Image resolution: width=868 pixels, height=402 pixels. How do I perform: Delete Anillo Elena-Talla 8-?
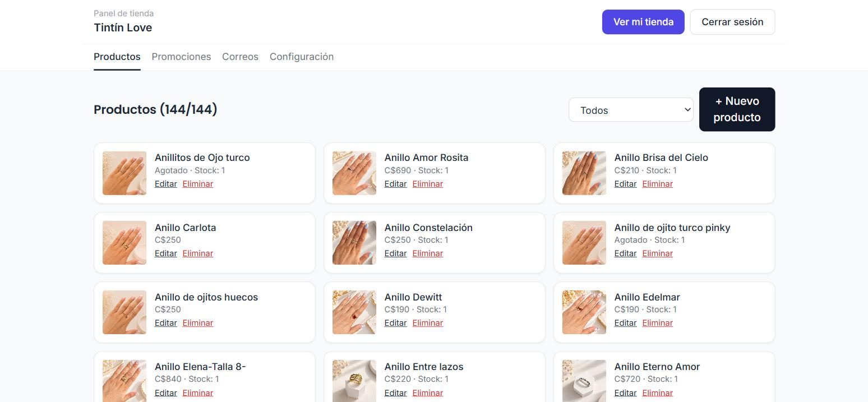(x=197, y=393)
